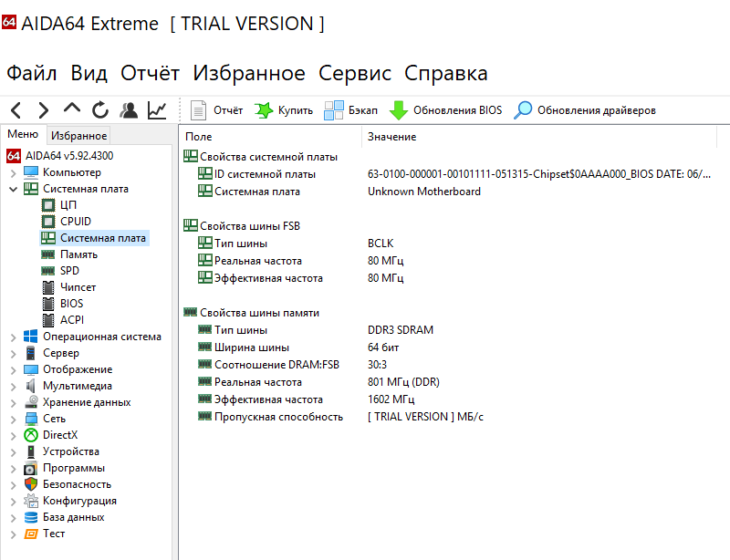Select the DDR3 SDRAM value
730x560 pixels.
(x=401, y=329)
